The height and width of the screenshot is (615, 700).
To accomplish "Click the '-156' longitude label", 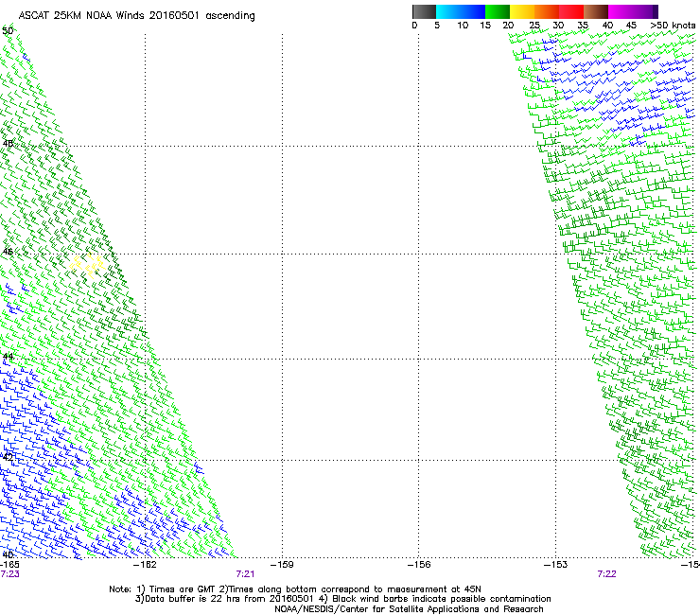I will (x=419, y=565).
